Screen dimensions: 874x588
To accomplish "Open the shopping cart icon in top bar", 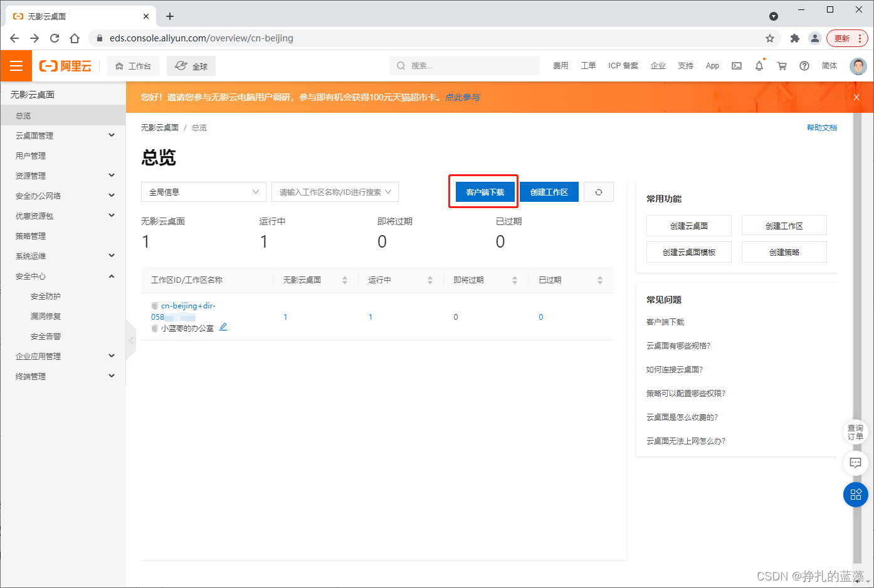I will click(781, 66).
